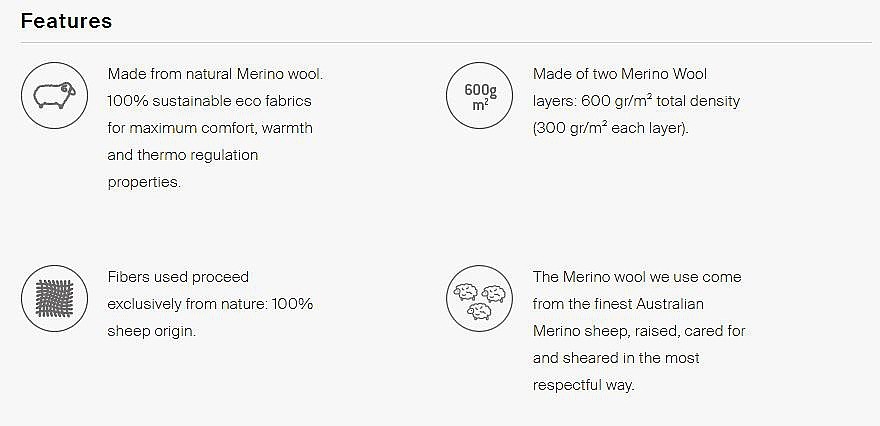
Task: Click 'The Merino wool we use come' line
Action: pos(637,277)
